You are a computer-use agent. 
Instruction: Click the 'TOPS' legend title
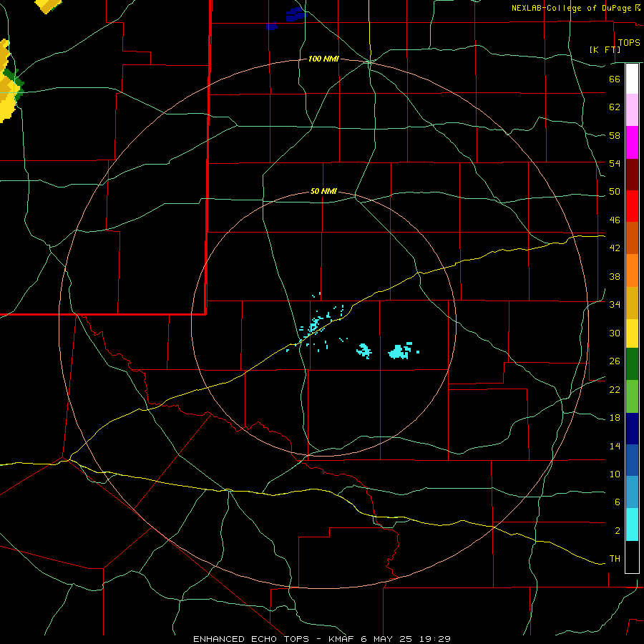[629, 43]
